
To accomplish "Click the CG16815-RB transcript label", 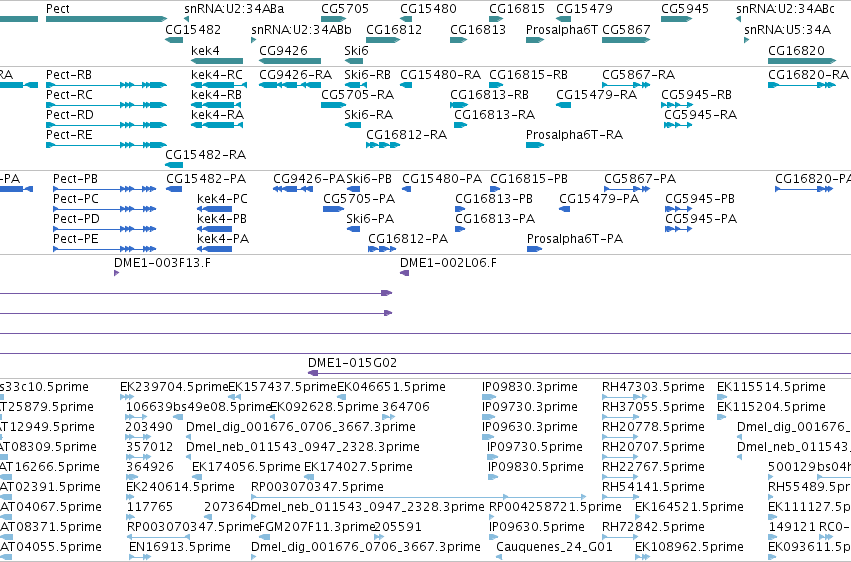I will 528,74.
